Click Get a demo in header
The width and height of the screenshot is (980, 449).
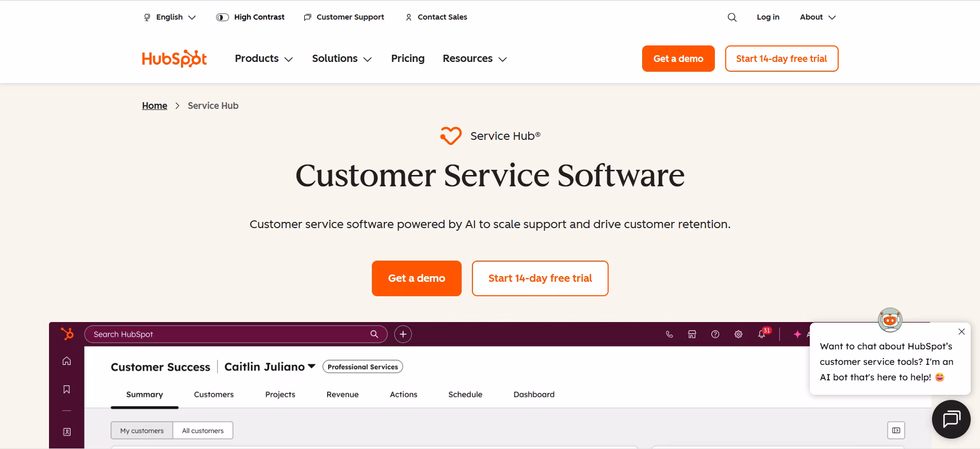click(678, 59)
